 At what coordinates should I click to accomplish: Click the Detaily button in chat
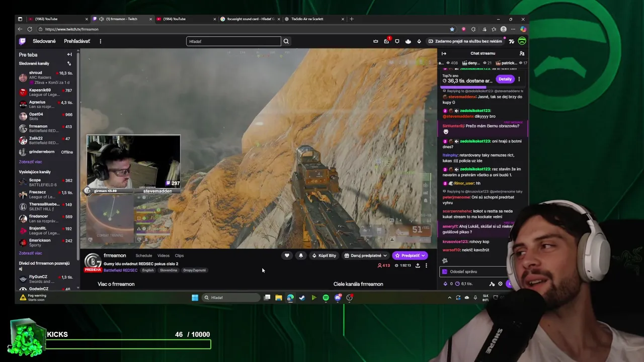tap(505, 79)
